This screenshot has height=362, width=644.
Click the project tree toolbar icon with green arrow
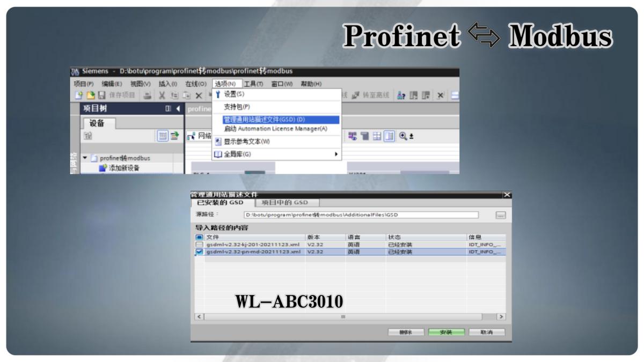click(175, 136)
